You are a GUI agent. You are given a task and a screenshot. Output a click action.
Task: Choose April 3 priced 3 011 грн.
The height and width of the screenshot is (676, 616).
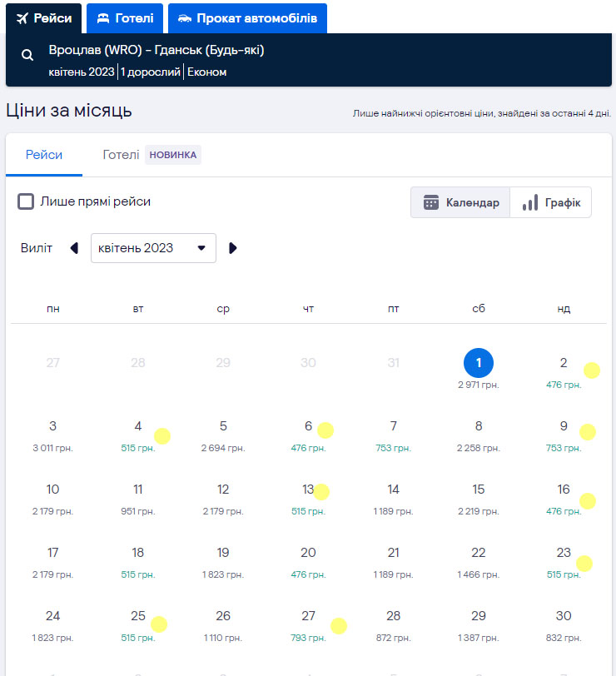[52, 435]
